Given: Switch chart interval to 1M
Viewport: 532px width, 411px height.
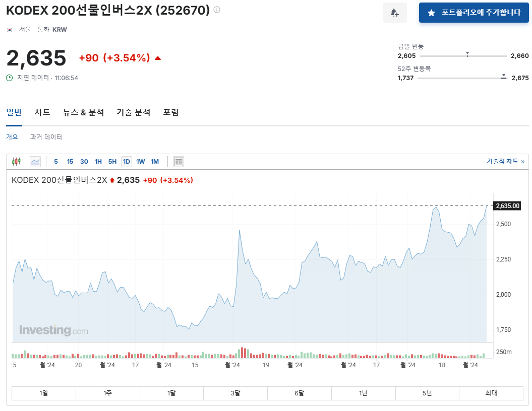Looking at the screenshot, I should [155, 162].
